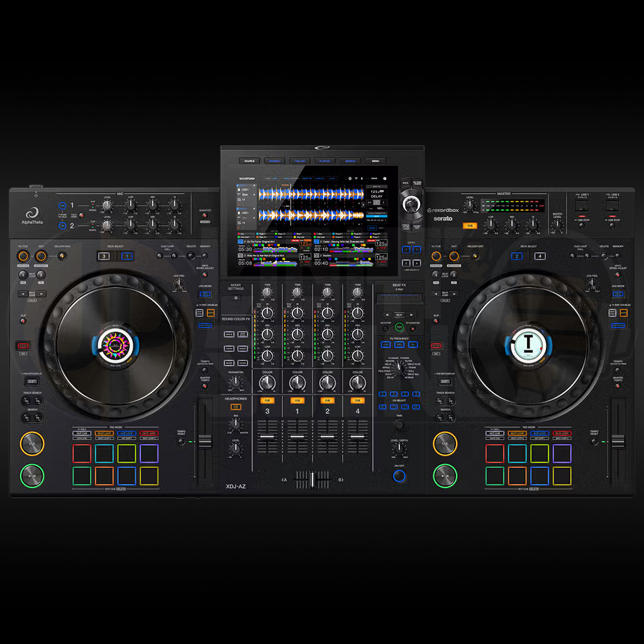Select CRUSH in Sound Color FX
The width and height of the screenshot is (644, 644).
[x=229, y=348]
